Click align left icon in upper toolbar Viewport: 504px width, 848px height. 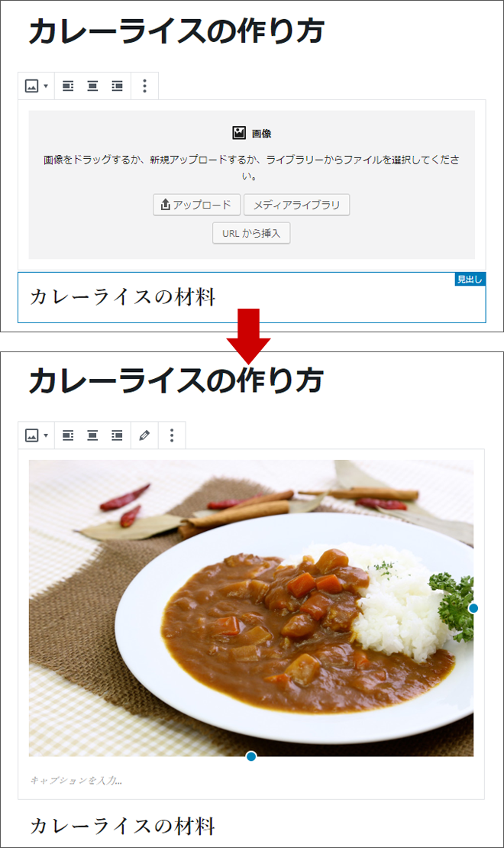[x=68, y=86]
